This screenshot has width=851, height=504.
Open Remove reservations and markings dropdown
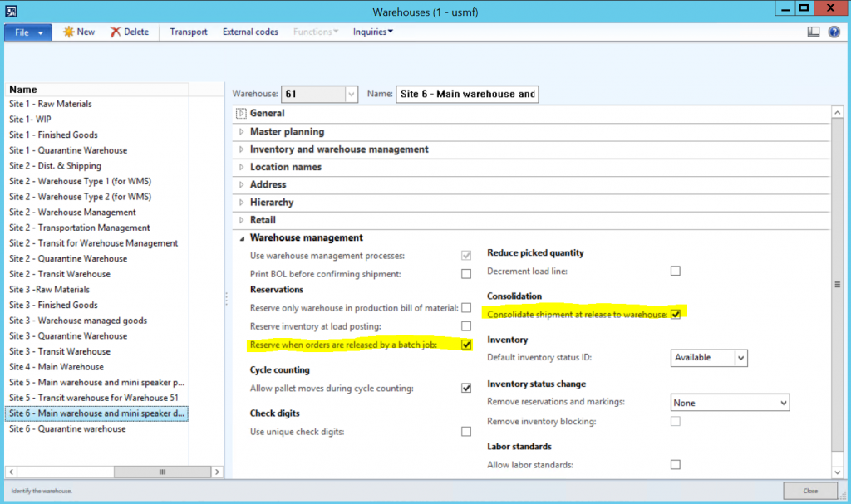782,403
